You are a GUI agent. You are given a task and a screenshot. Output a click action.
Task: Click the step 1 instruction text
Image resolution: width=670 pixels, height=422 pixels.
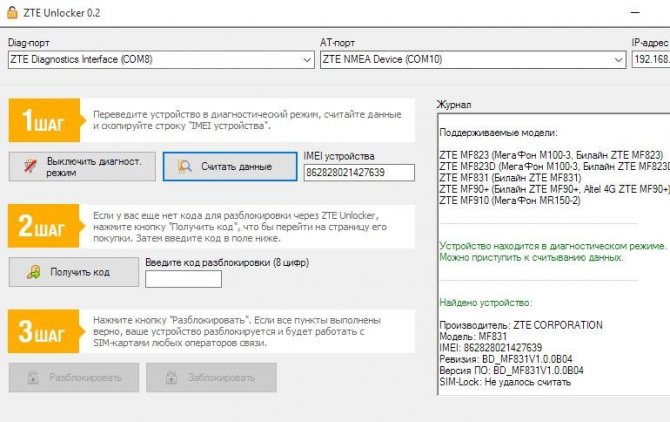tap(247, 120)
